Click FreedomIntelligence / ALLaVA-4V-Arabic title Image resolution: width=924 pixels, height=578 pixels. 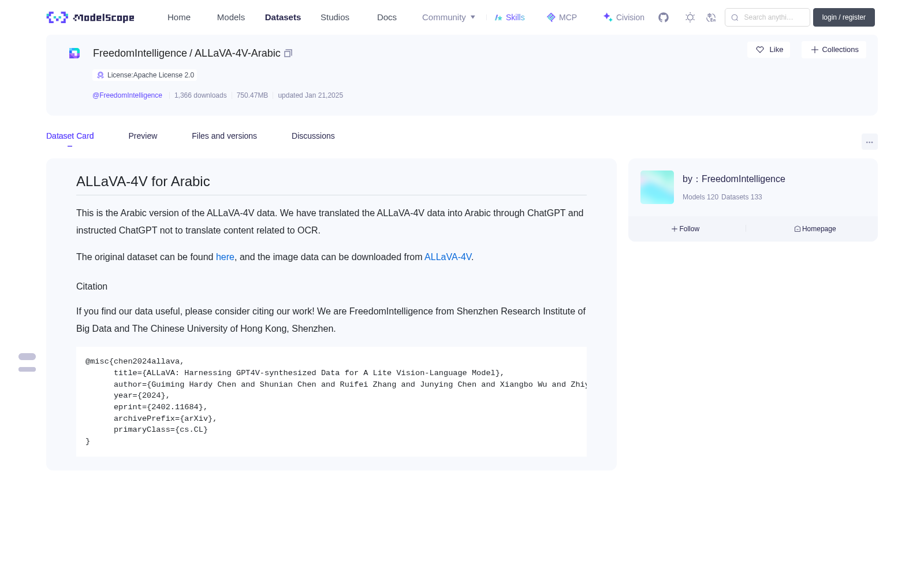click(187, 53)
